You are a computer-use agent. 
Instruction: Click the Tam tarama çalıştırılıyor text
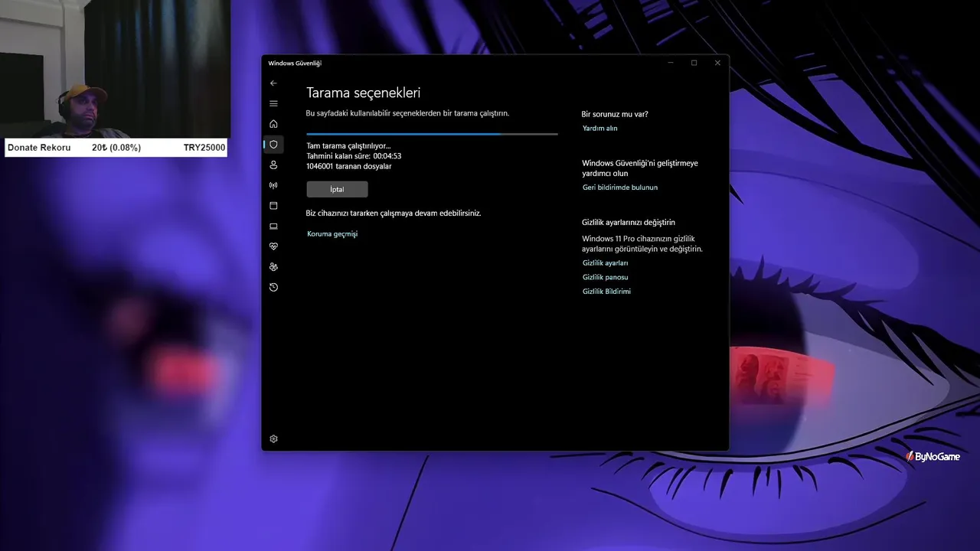click(348, 145)
